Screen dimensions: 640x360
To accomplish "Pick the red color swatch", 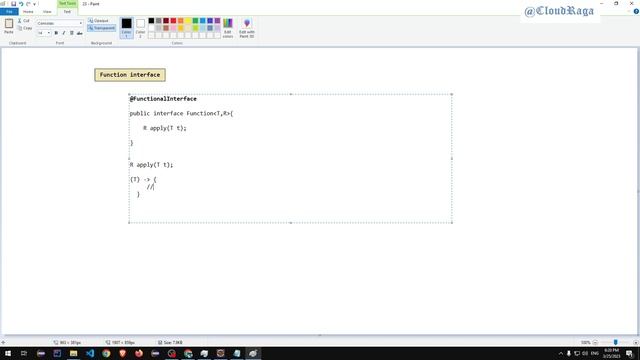I will [x=173, y=20].
